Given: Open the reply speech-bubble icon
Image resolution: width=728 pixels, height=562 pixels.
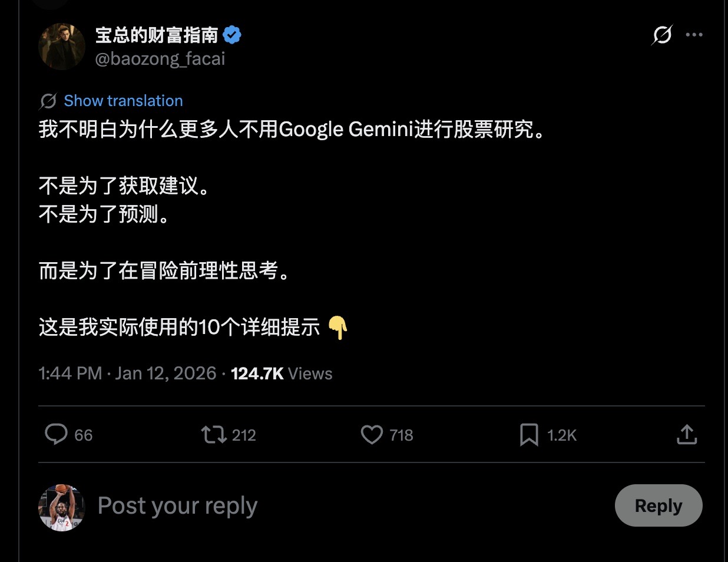Looking at the screenshot, I should (x=57, y=434).
